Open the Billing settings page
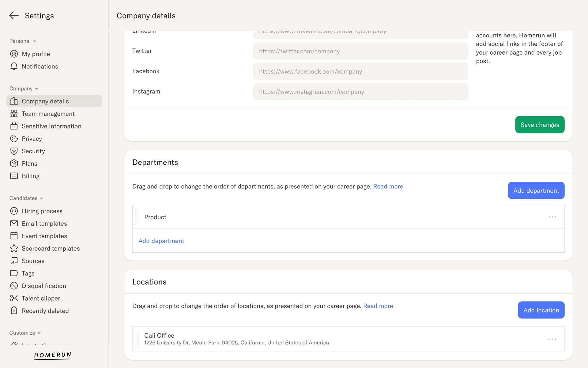Viewport: 588px width, 368px height. click(x=31, y=176)
